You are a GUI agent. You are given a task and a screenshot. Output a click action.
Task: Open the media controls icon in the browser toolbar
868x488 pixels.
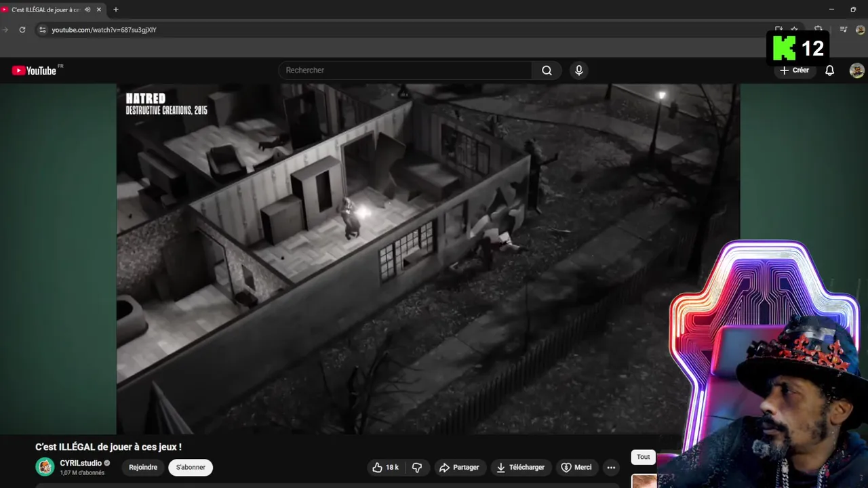click(844, 30)
